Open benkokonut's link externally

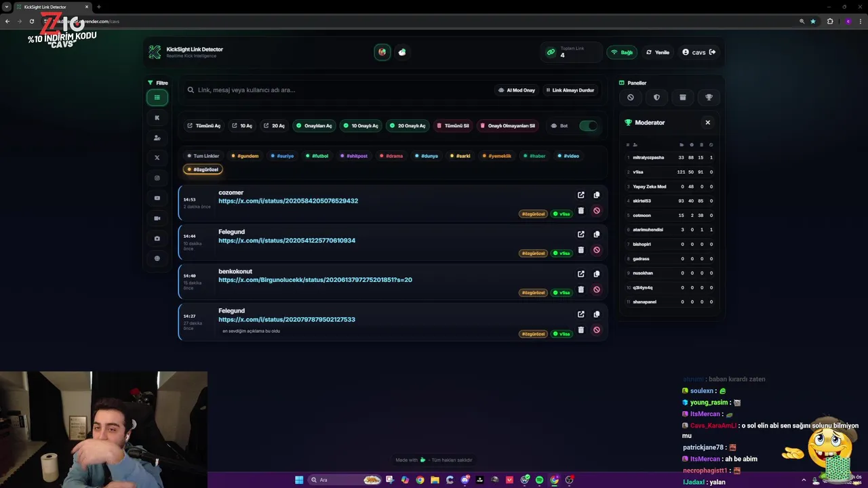click(x=581, y=274)
